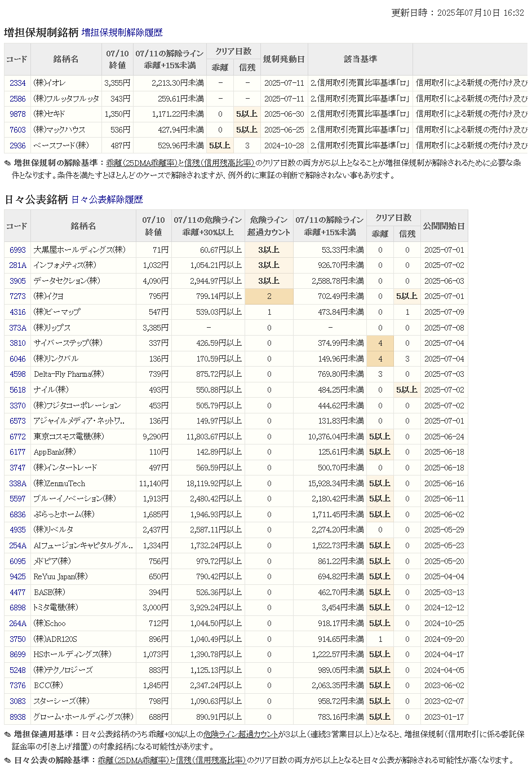The image size is (532, 775).
Task: Follow the 373A code link
Action: point(17,328)
